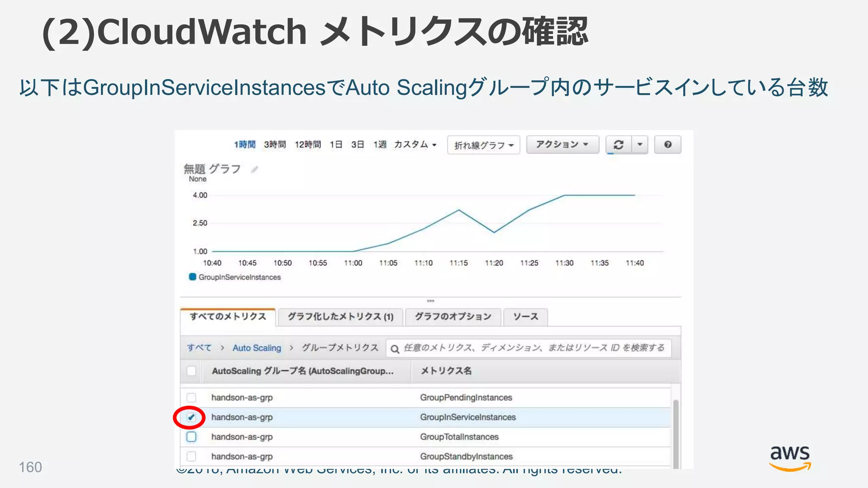Click the GroupInServiceInstances legend label
The height and width of the screenshot is (488, 868).
(239, 277)
